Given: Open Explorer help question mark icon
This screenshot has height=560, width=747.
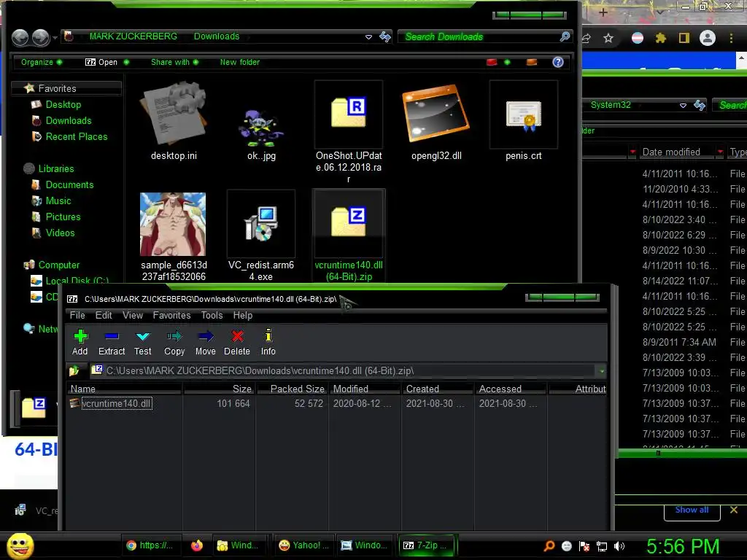Looking at the screenshot, I should point(558,62).
